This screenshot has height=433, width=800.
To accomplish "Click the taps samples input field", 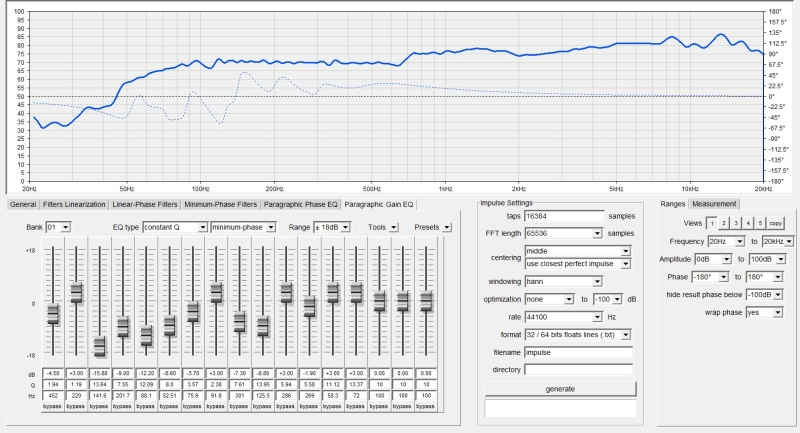I will point(565,215).
